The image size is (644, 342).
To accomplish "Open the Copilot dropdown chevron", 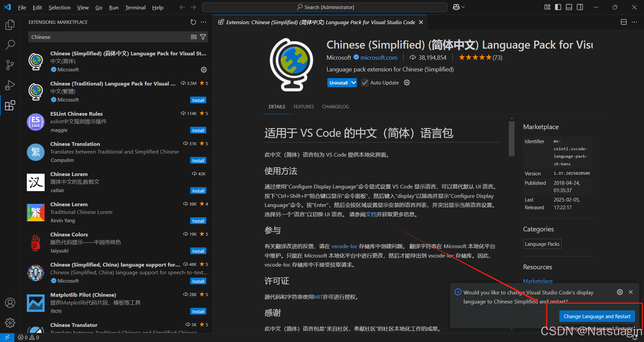I will 463,7.
